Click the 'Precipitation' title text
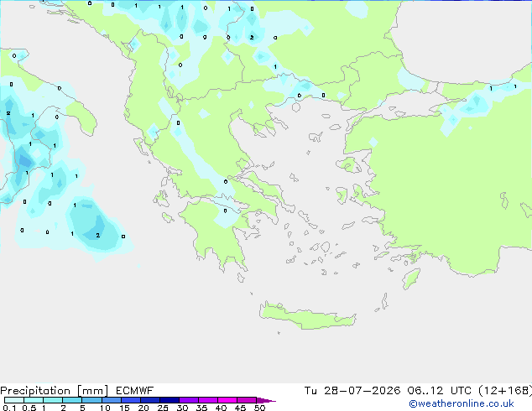The image size is (532, 411). coord(35,391)
